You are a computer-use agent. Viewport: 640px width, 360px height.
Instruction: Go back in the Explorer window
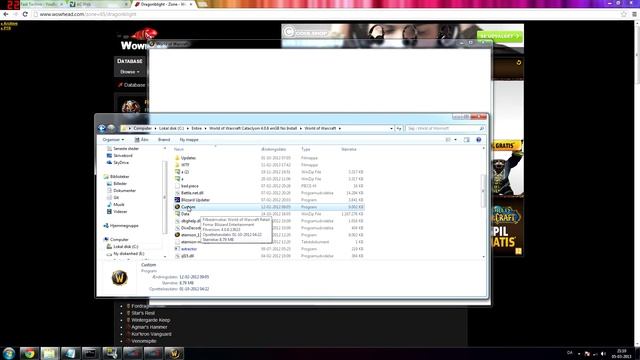click(x=102, y=128)
